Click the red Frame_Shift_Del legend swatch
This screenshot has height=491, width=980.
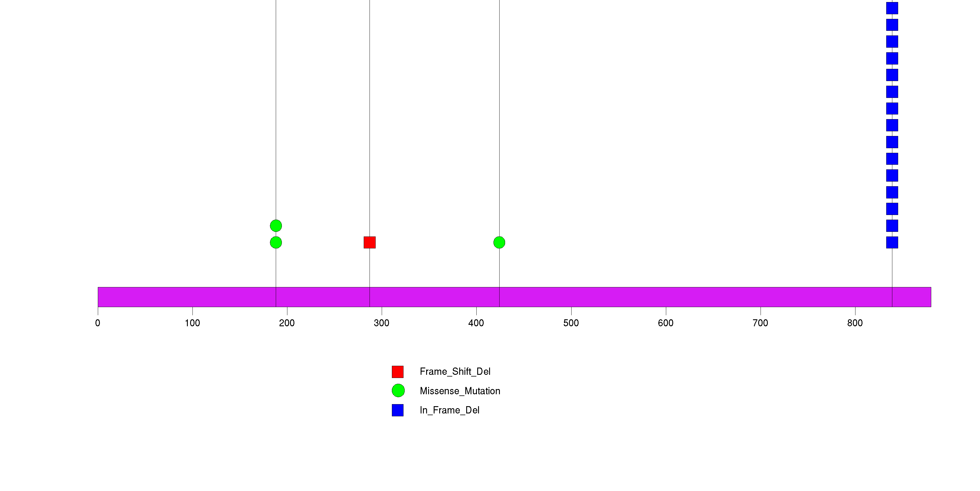tap(398, 372)
